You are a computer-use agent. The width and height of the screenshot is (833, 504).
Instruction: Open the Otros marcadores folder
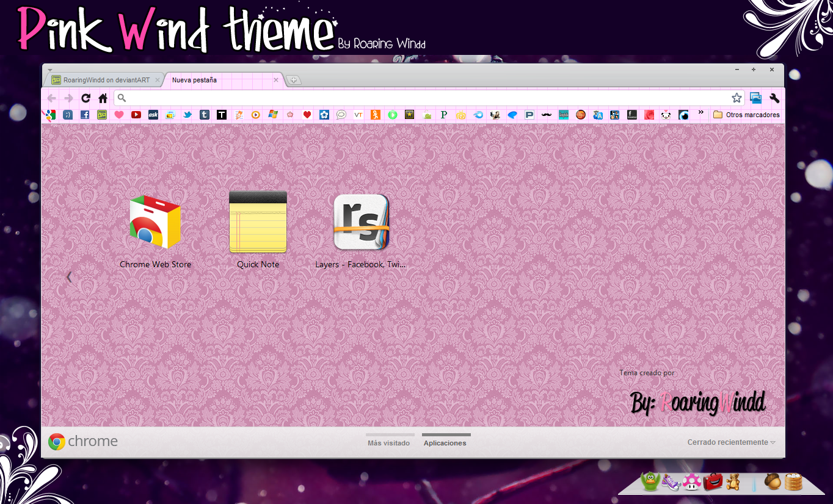746,115
